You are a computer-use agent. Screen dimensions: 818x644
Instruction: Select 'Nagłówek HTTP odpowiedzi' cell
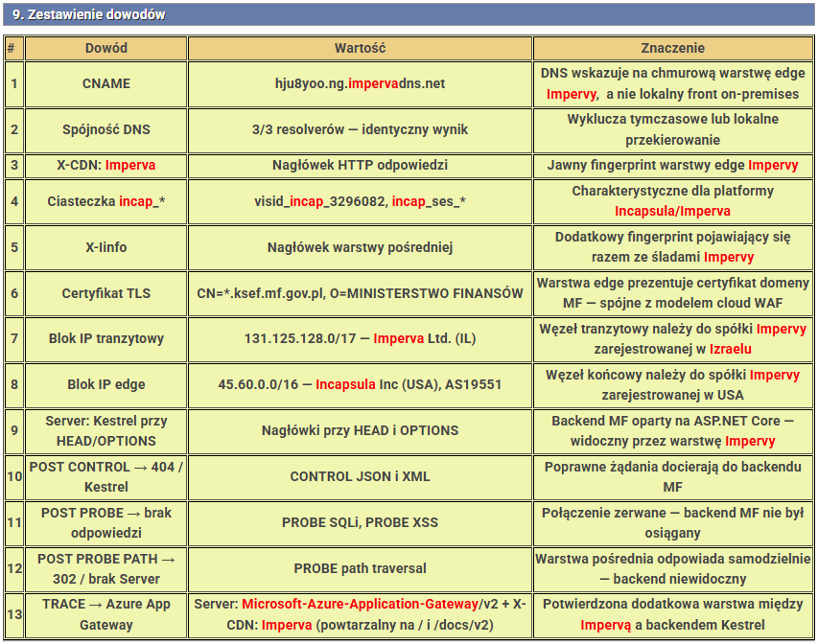click(360, 165)
